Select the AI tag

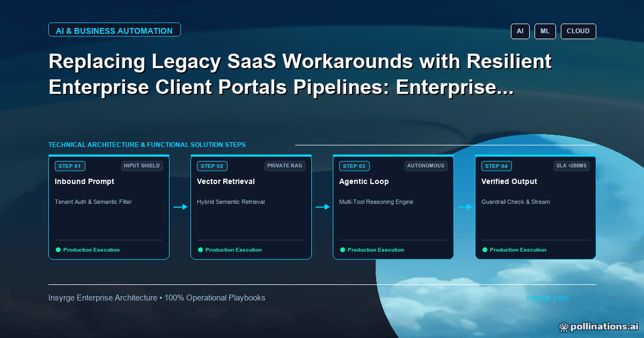point(520,31)
